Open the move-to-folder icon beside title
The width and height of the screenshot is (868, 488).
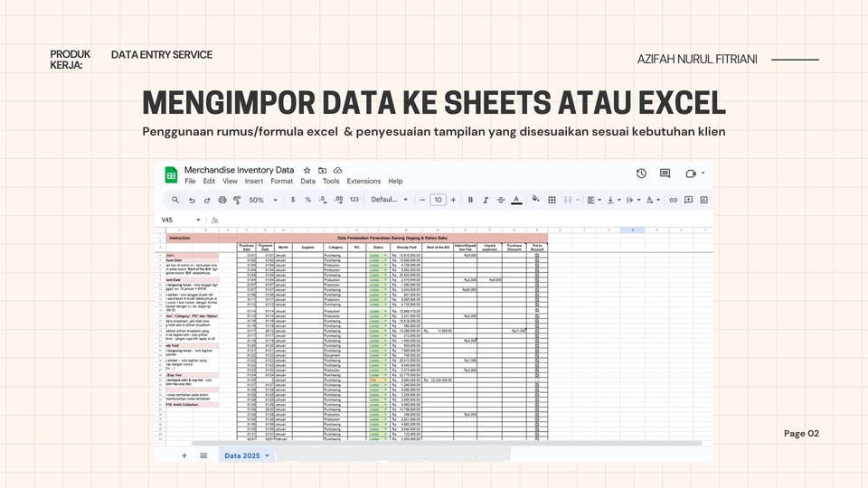point(322,171)
